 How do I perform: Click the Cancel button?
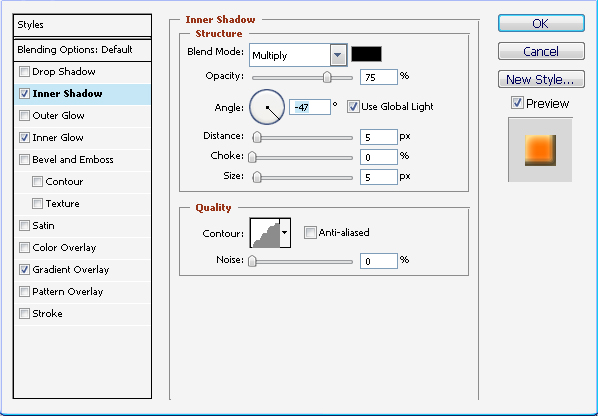(541, 51)
